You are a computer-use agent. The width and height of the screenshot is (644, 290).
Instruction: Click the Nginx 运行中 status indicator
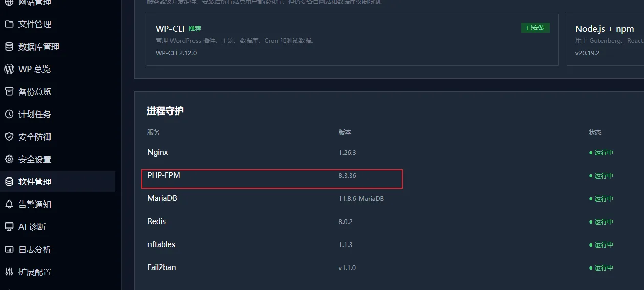(x=601, y=152)
